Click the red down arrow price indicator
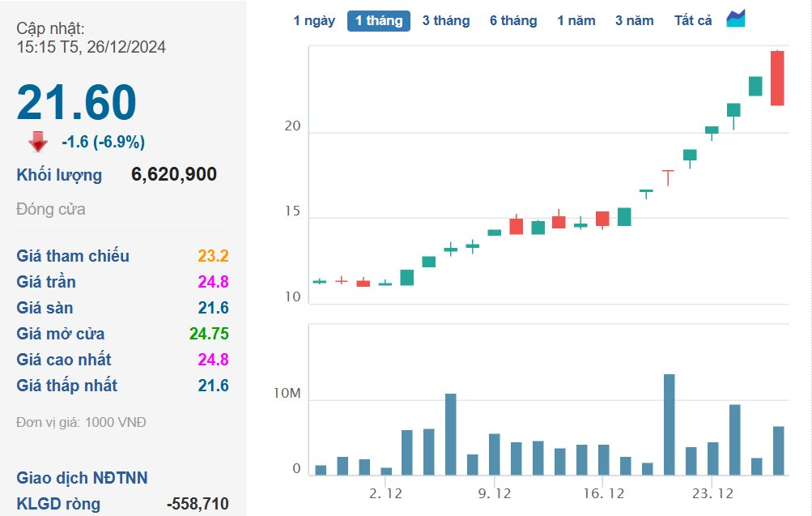 coord(37,143)
